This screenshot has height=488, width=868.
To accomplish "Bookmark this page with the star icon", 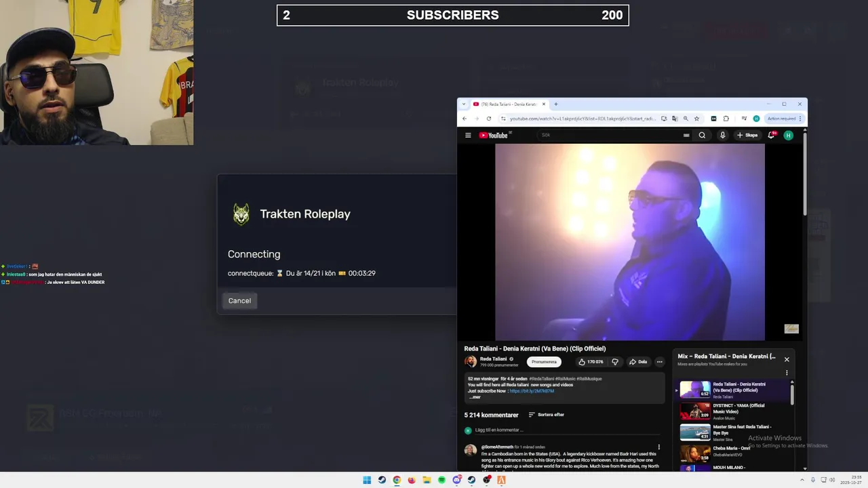I will [x=696, y=119].
